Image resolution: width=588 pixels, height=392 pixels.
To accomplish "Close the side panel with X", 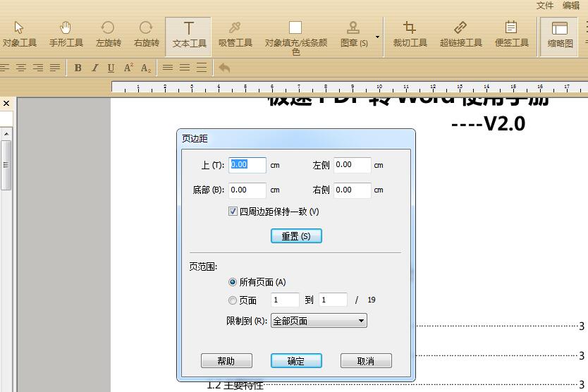I will 6,103.
